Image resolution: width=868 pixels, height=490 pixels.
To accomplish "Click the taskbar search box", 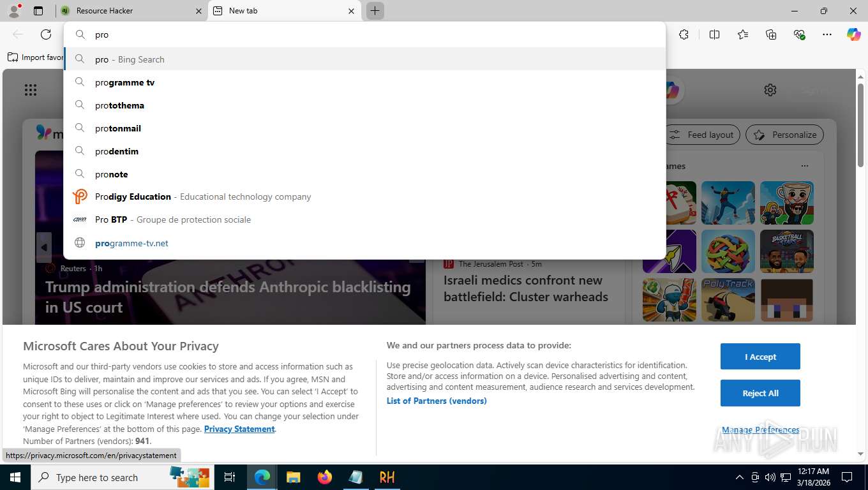I will (x=123, y=477).
